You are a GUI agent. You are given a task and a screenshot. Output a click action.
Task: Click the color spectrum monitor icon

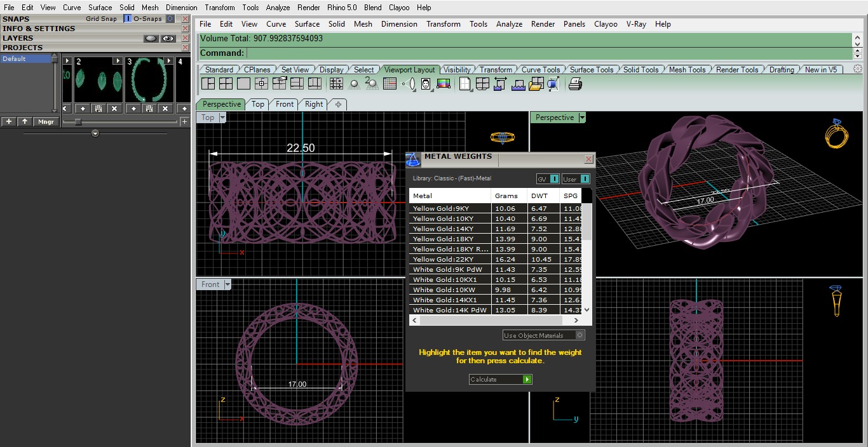pos(444,83)
